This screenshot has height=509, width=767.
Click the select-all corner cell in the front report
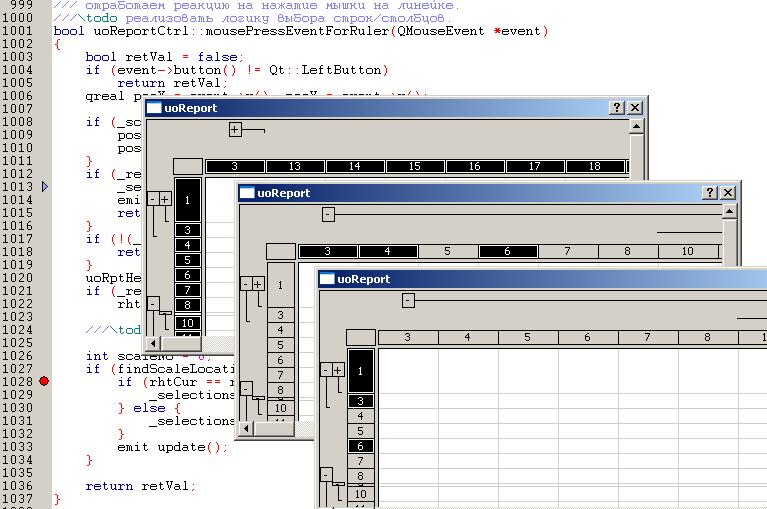(x=361, y=338)
